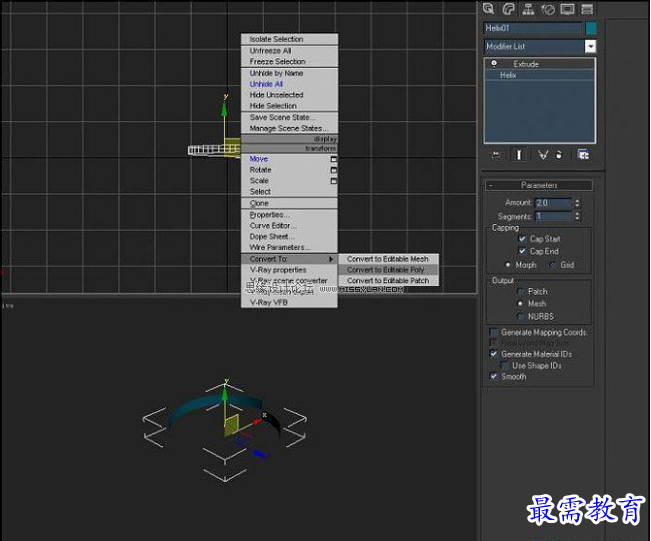Open the Create command panel tab
The width and height of the screenshot is (651, 541).
pos(489,9)
